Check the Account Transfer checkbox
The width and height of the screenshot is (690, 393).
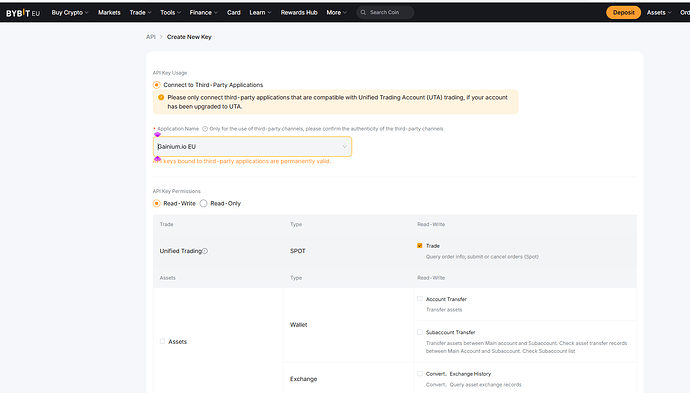pos(420,299)
